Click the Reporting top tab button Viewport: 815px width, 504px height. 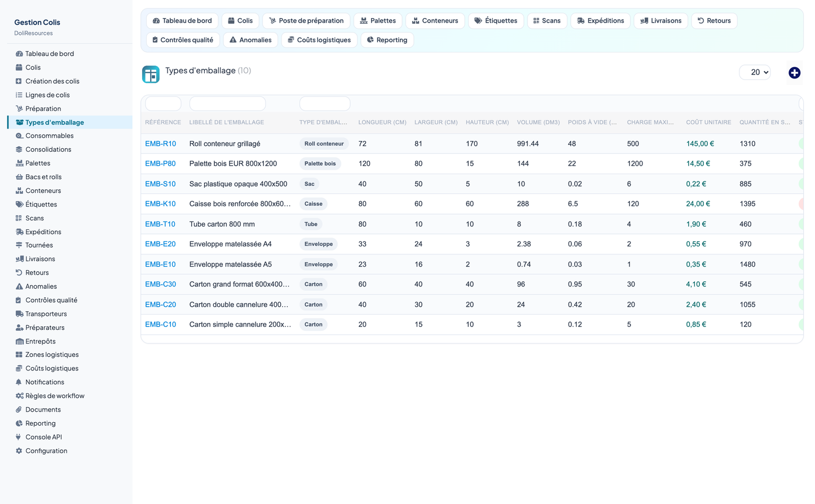click(x=387, y=40)
